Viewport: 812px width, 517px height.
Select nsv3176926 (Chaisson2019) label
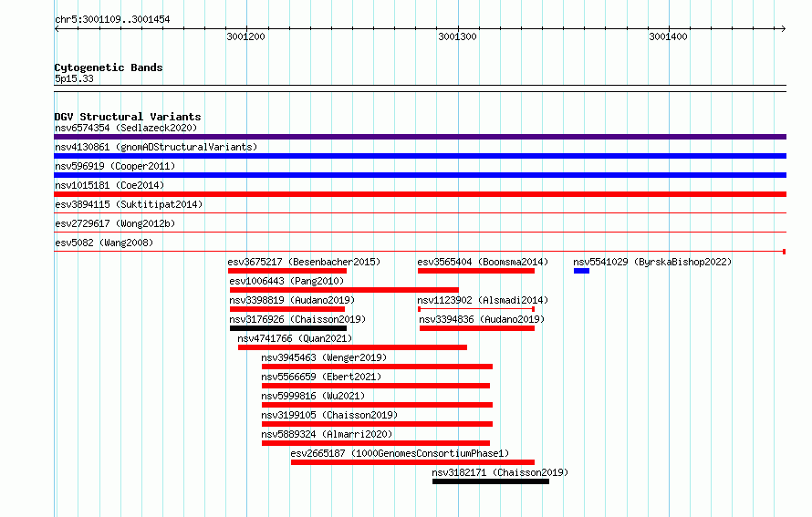297,319
